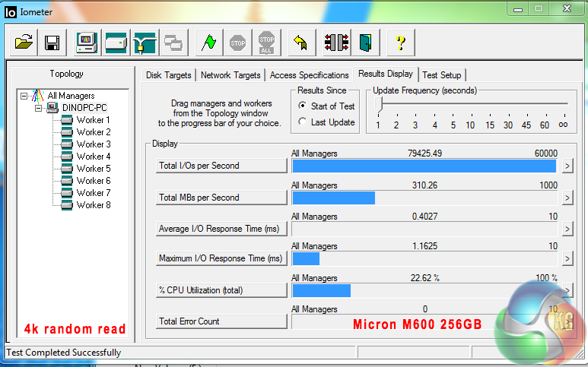
Task: Select Worker 5 in topology
Action: pyautogui.click(x=94, y=169)
